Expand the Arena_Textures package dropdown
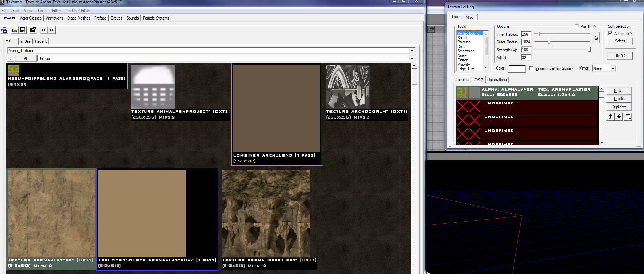The width and height of the screenshot is (644, 274). point(412,51)
